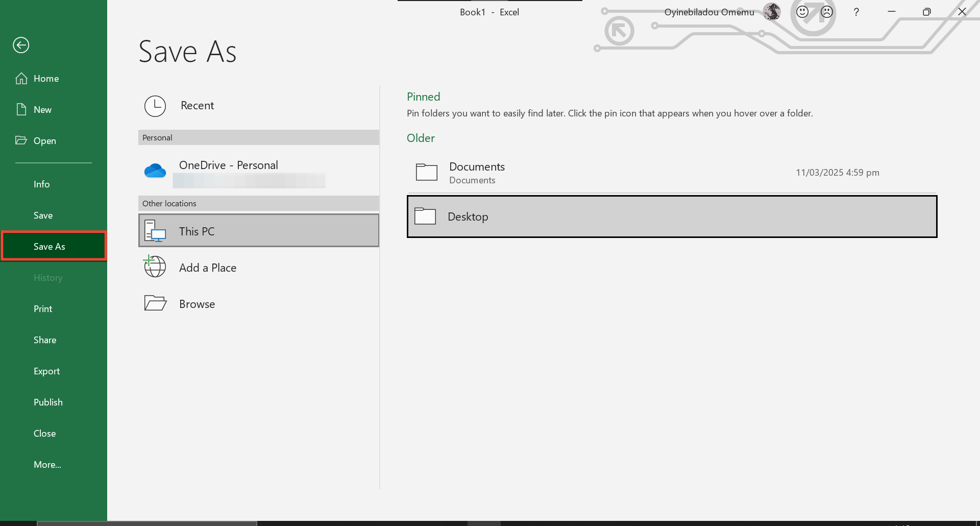Screen dimensions: 980x526
Task: Open the Home page in sidebar
Action: coord(46,79)
